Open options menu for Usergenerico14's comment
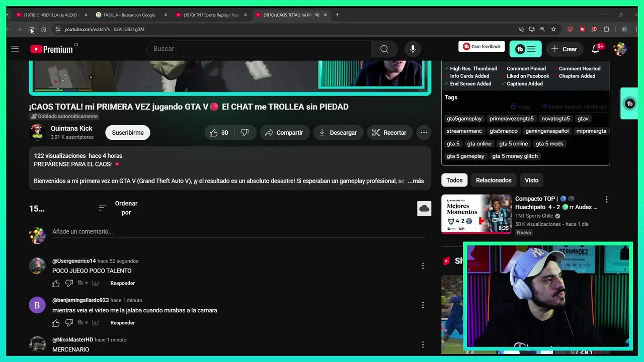Screen dimensions: 644x362 (423, 265)
